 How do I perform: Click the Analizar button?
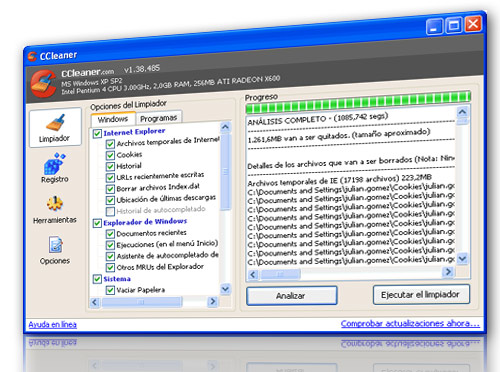tap(292, 296)
